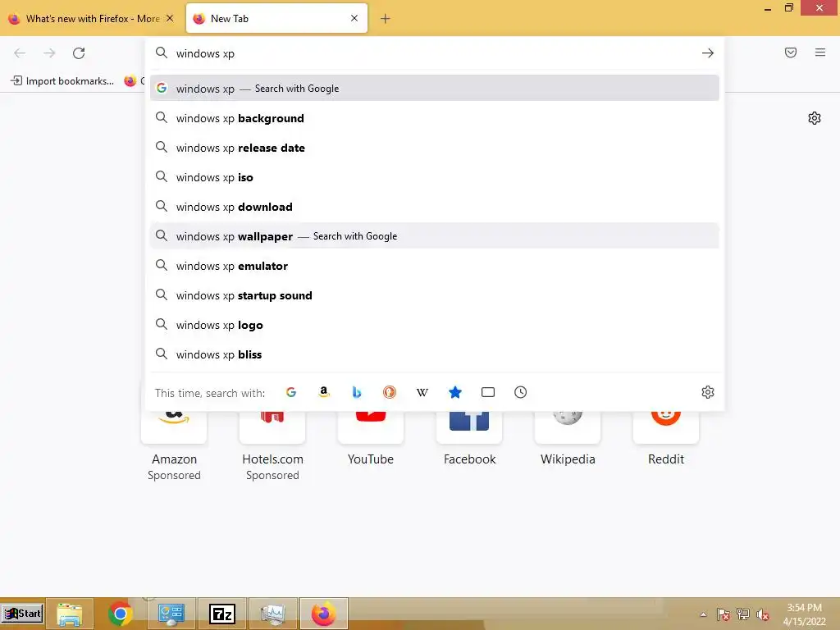Click Firefox icon in taskbar
The image size is (840, 630).
(x=323, y=614)
